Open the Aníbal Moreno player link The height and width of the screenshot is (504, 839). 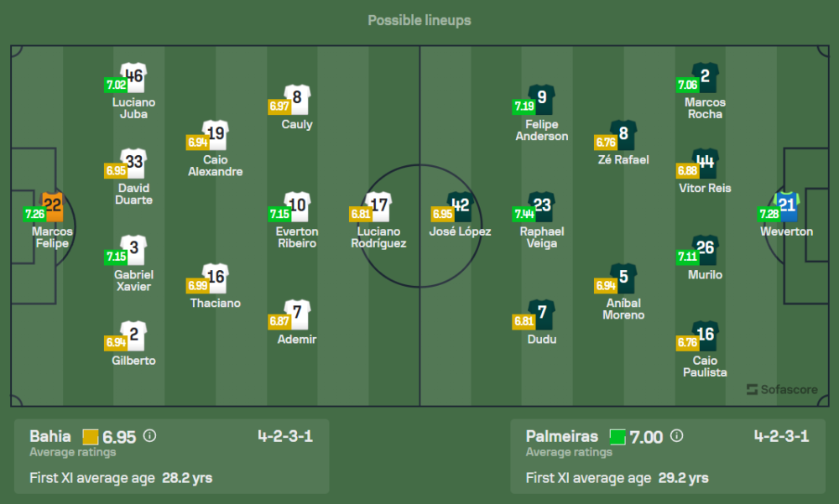coord(623,309)
